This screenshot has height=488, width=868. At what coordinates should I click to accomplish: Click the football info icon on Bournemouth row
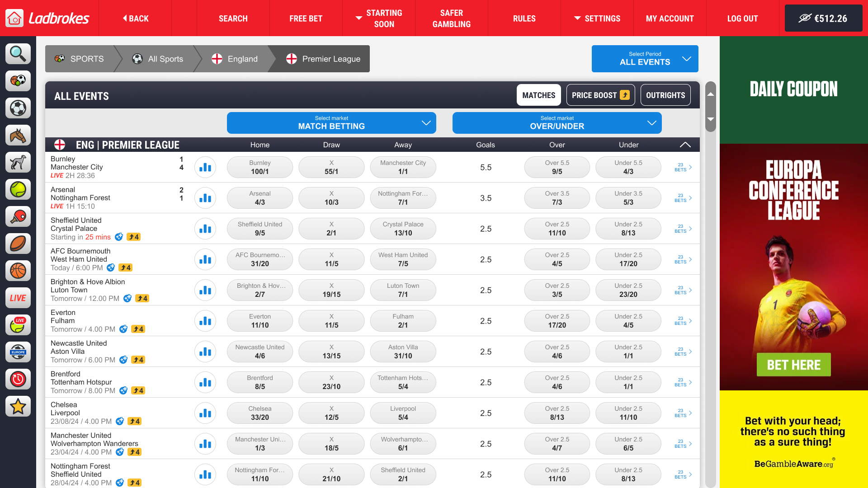click(111, 267)
